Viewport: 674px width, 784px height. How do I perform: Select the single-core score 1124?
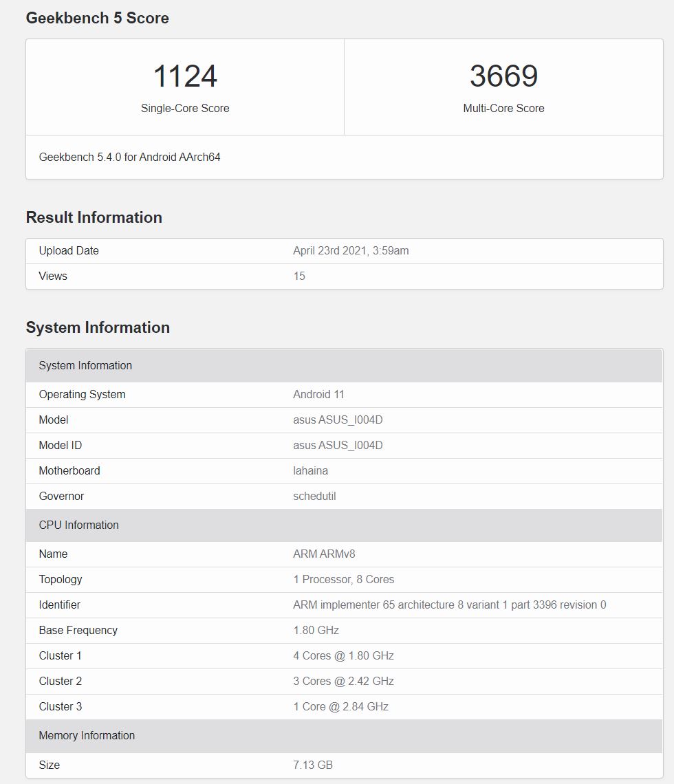[185, 76]
